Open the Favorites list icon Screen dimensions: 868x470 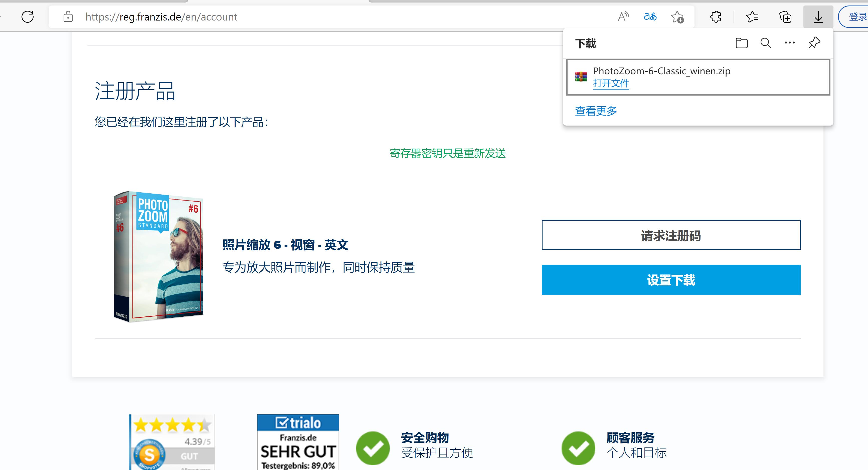(x=752, y=17)
